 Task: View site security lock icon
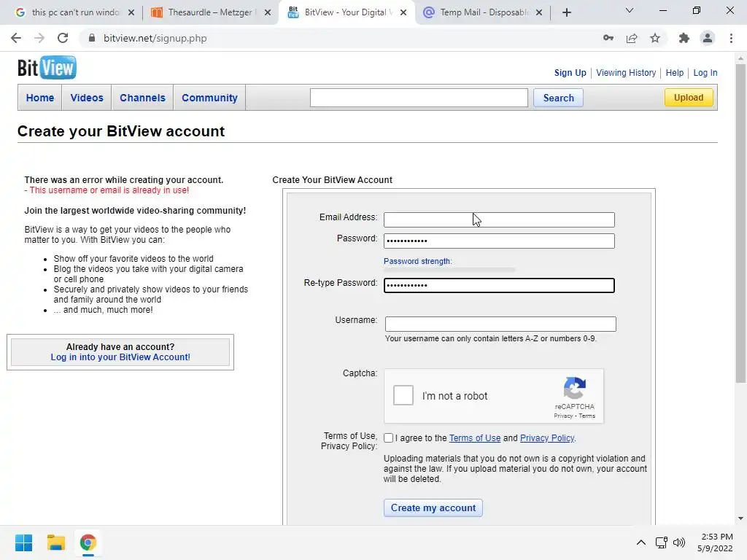(92, 38)
